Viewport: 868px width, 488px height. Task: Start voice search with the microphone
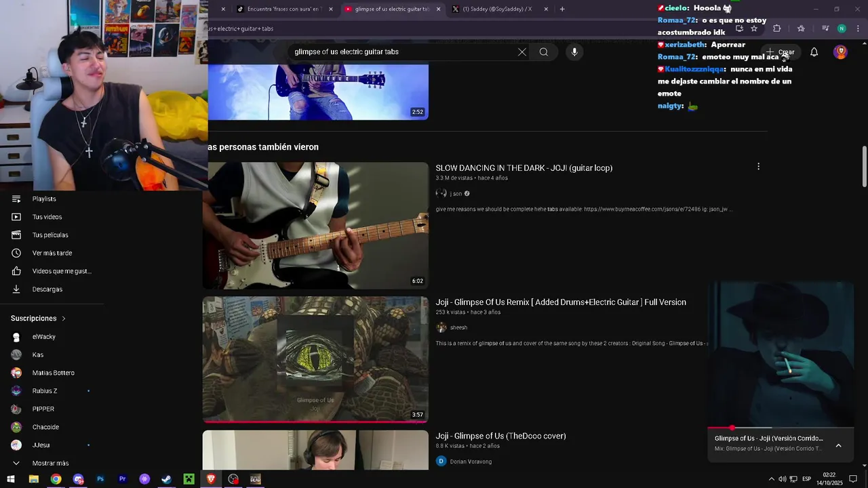click(574, 52)
